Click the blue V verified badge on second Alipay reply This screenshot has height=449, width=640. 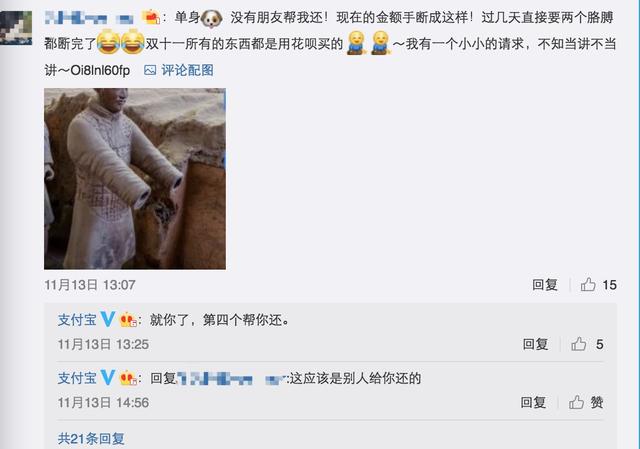coord(108,378)
